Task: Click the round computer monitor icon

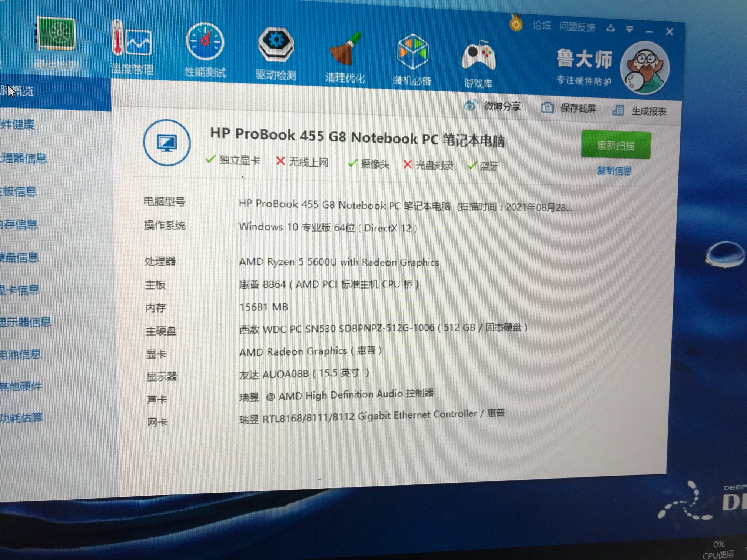Action: click(167, 143)
